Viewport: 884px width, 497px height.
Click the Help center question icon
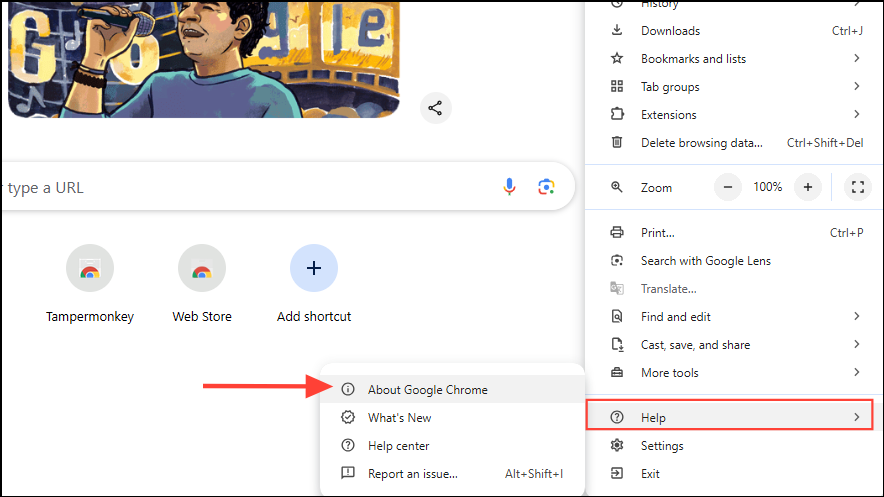(348, 445)
